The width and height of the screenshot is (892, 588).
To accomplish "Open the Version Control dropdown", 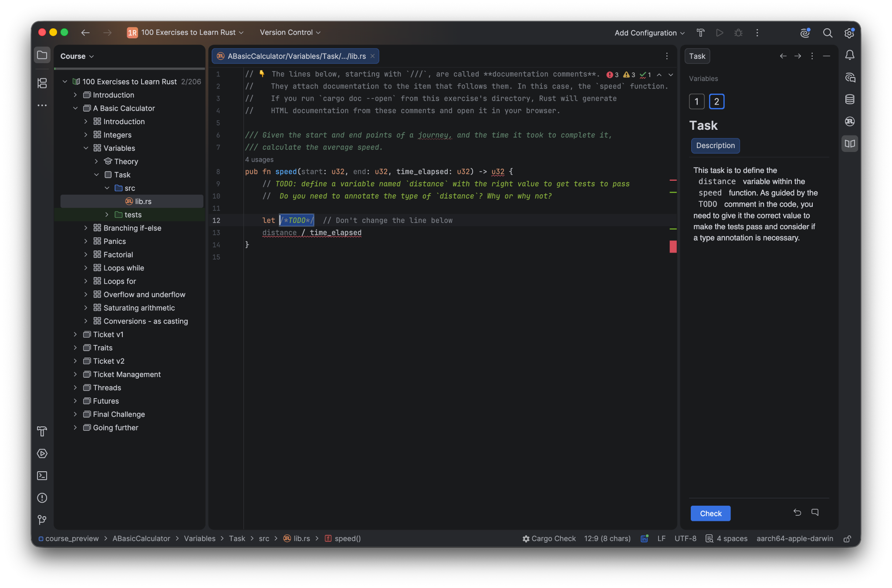I will 290,33.
